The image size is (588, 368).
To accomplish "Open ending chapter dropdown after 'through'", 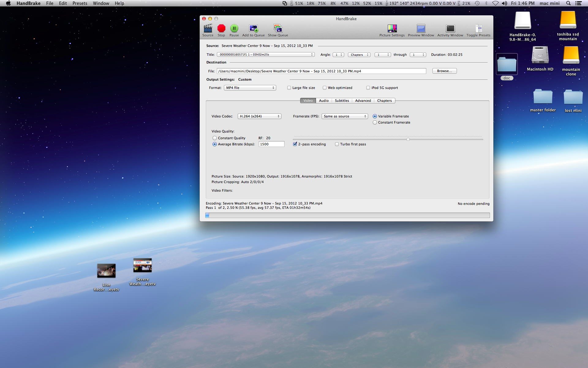I will 418,55.
